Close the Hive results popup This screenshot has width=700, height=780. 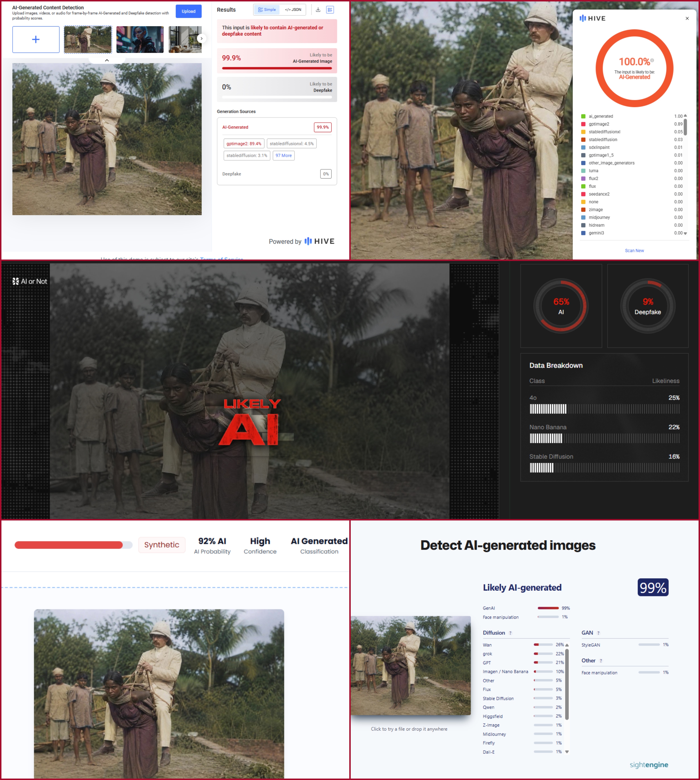(x=687, y=18)
